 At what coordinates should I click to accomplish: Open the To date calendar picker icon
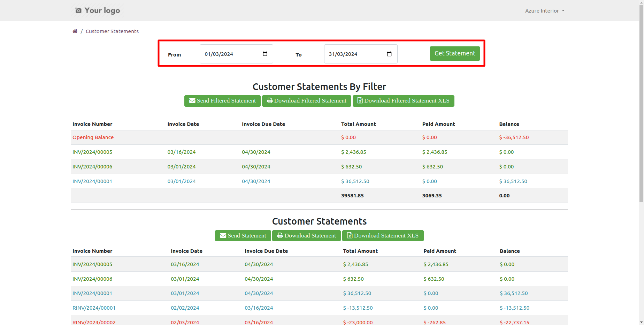click(x=389, y=54)
